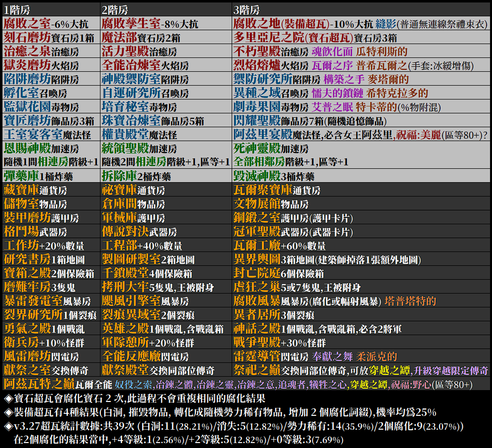
Task: Select '拆除庫2桶炸藥' cell
Action: [166, 175]
